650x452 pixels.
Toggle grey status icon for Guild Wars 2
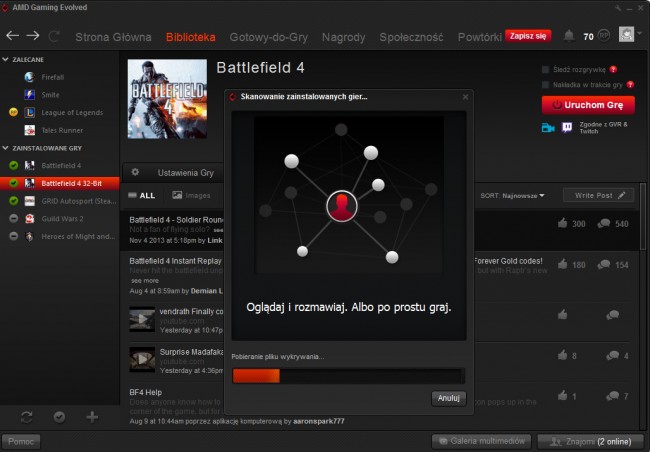(14, 219)
